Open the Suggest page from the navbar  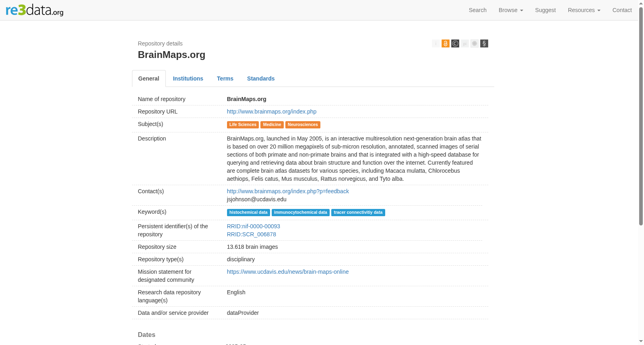coord(545,10)
